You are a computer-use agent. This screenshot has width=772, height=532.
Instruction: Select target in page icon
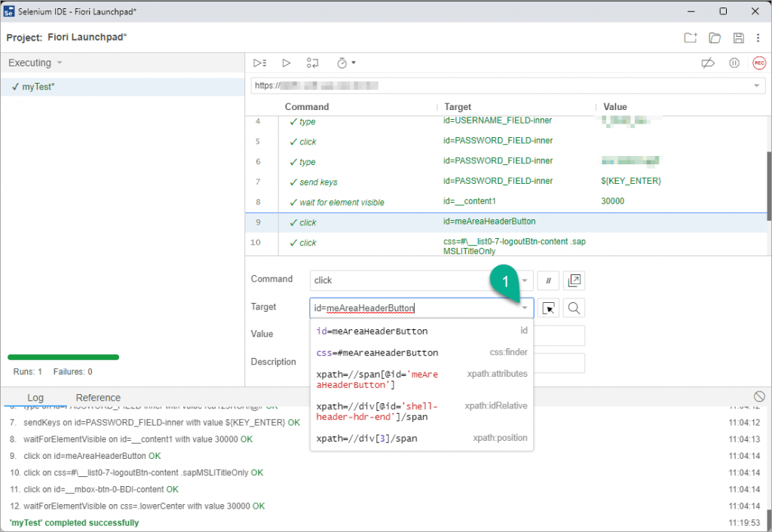pos(548,308)
